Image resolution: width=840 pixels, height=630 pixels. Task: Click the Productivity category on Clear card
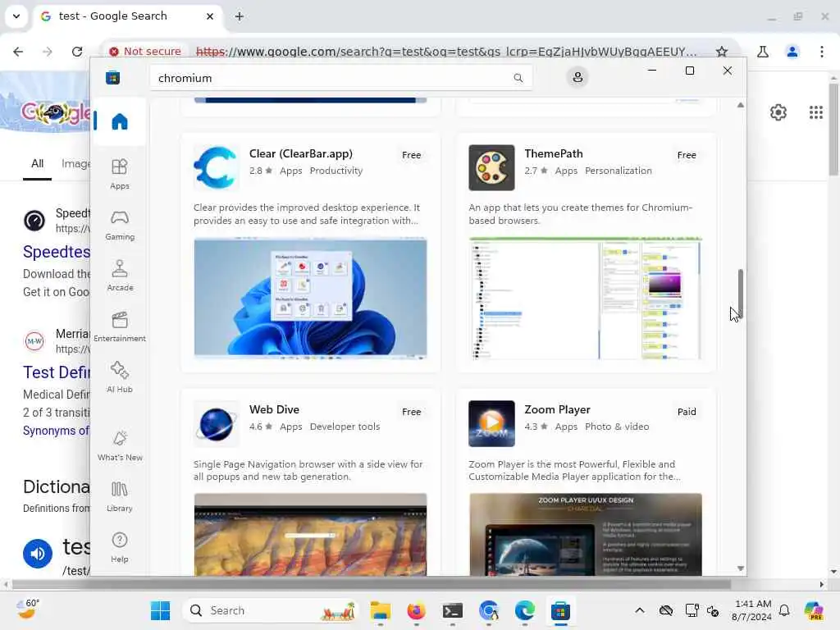click(336, 171)
